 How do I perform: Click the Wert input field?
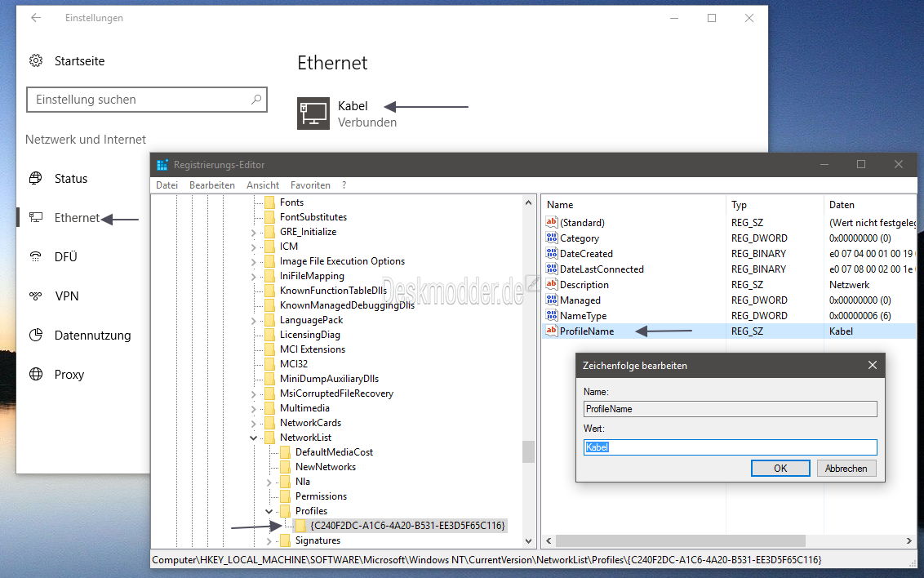tap(730, 447)
